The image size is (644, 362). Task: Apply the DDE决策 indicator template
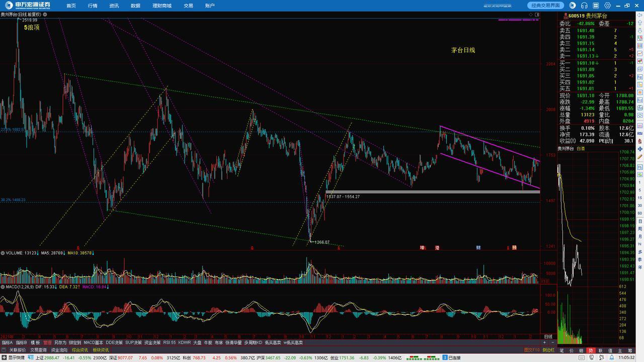click(114, 342)
